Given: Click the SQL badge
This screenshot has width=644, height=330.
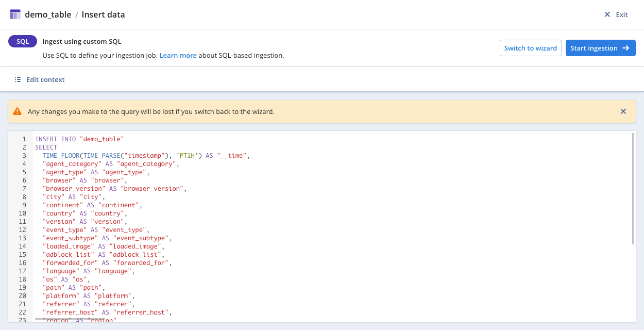Looking at the screenshot, I should click(x=23, y=41).
